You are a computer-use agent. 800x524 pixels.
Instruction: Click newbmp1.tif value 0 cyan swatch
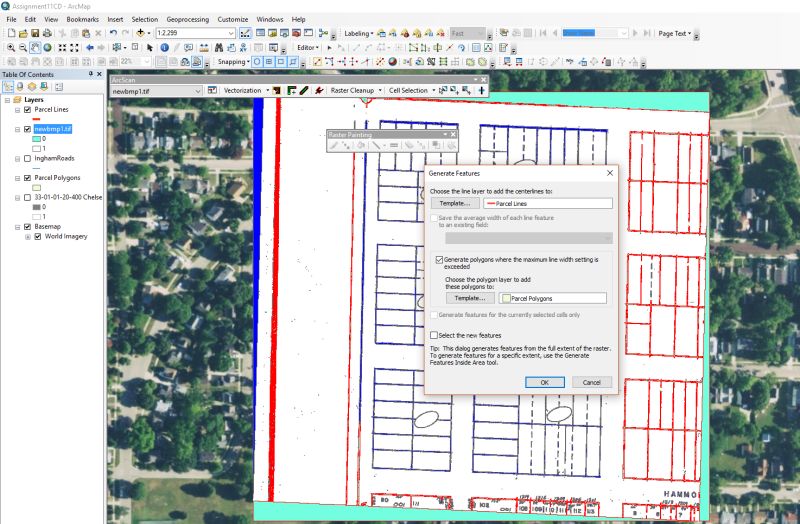36,139
